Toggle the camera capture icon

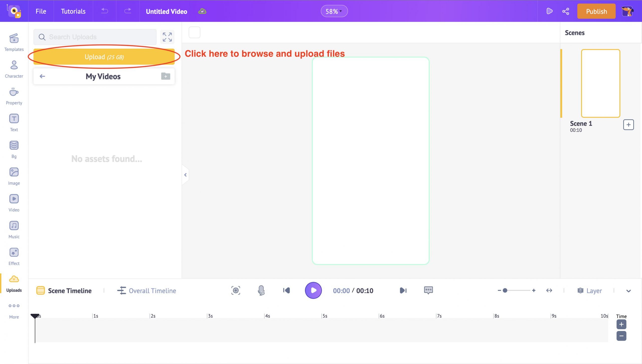(236, 290)
